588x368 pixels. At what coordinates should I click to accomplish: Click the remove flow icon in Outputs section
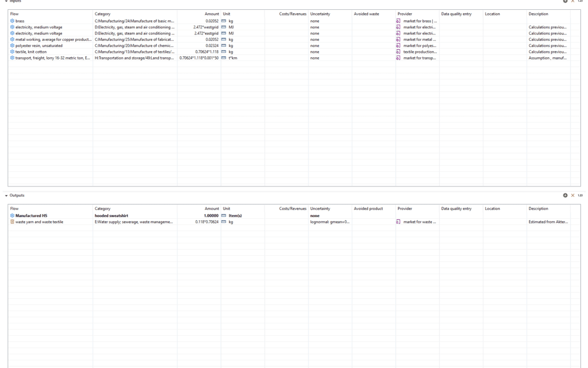click(x=572, y=195)
